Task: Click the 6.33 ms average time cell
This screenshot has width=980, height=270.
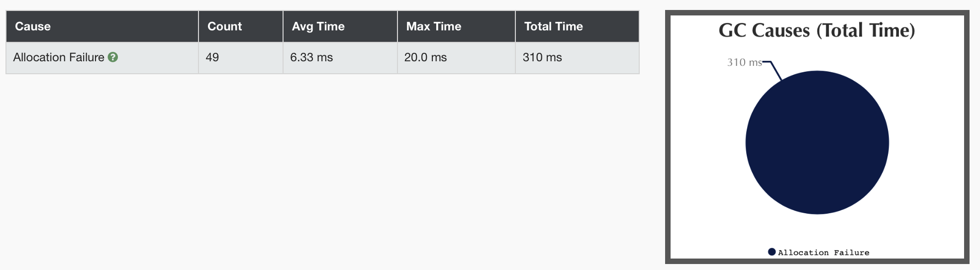Action: click(311, 57)
